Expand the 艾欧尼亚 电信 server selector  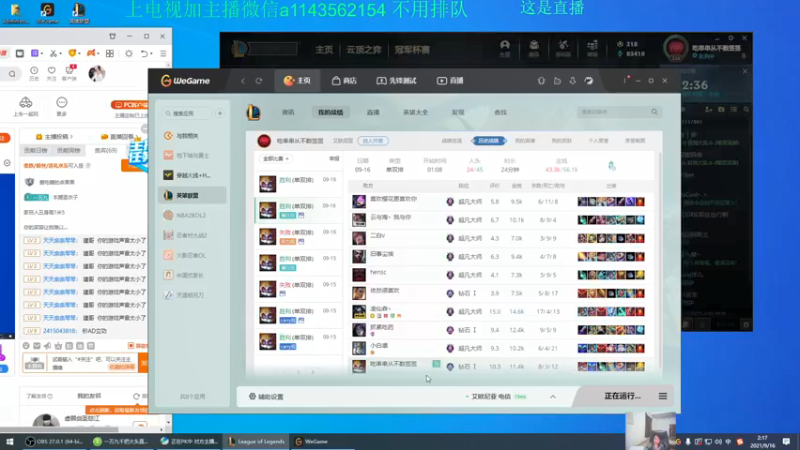(x=553, y=396)
